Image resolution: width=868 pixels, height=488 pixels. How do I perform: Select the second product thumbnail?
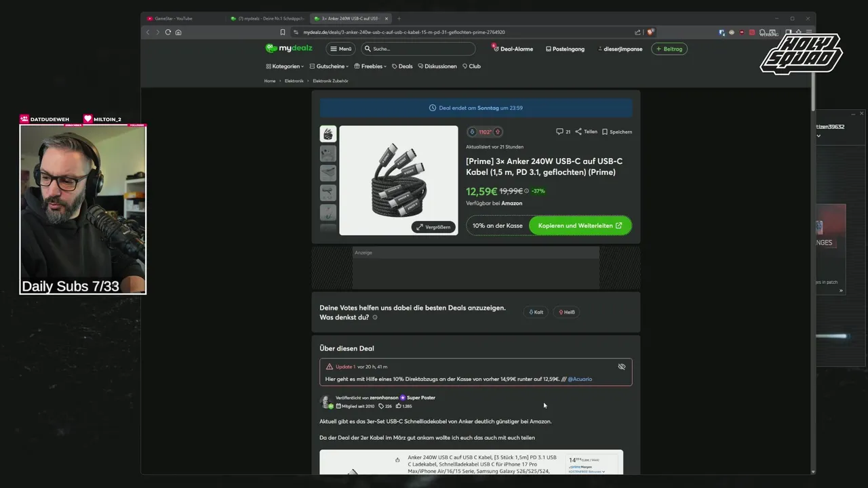(x=328, y=153)
